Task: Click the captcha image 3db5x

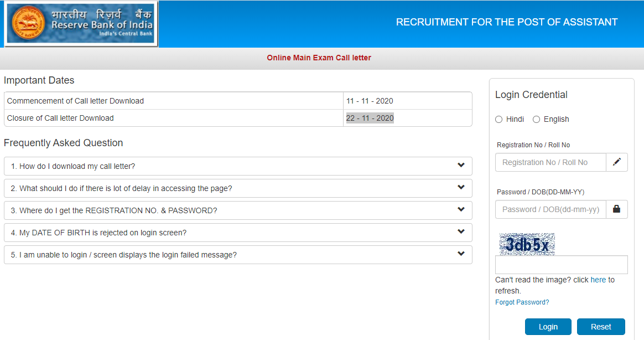Action: coord(527,244)
